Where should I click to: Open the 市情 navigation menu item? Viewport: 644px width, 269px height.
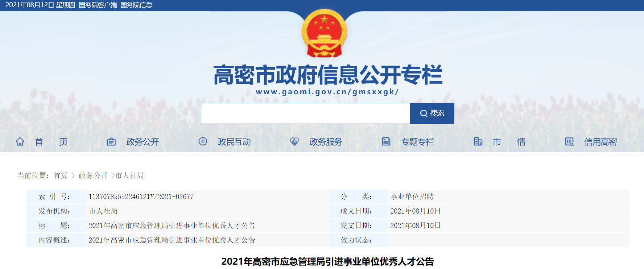pyautogui.click(x=509, y=142)
